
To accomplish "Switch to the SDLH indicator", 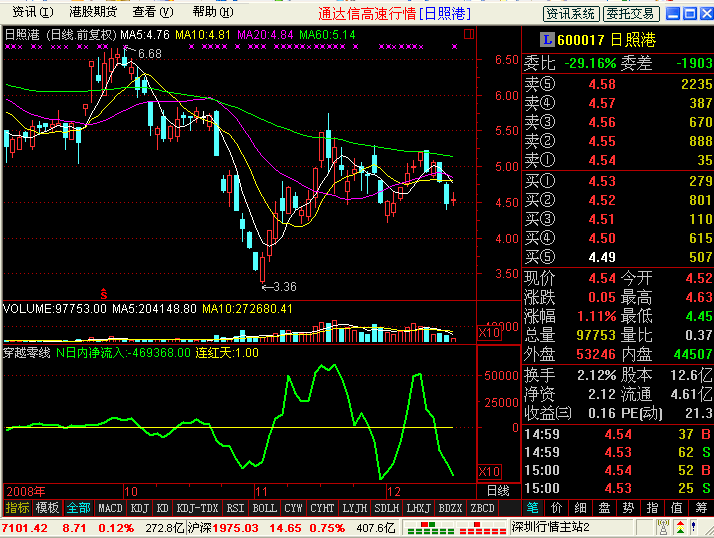I will [x=387, y=508].
